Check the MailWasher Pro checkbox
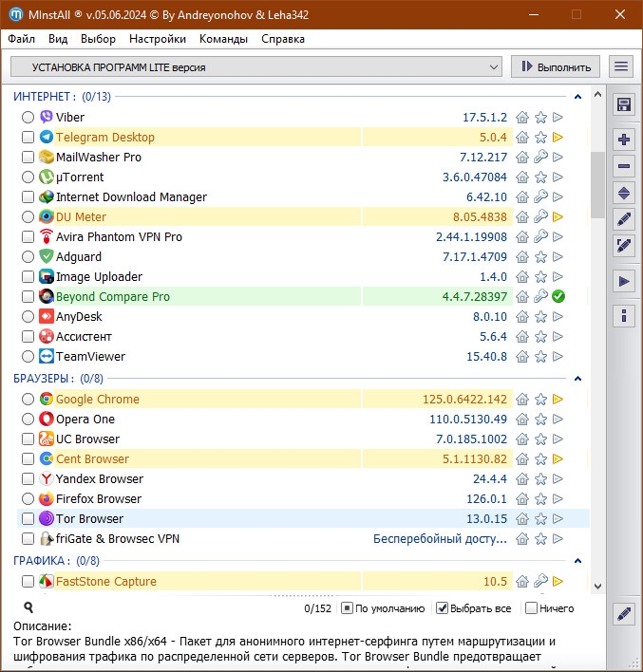Image resolution: width=643 pixels, height=672 pixels. [x=28, y=157]
